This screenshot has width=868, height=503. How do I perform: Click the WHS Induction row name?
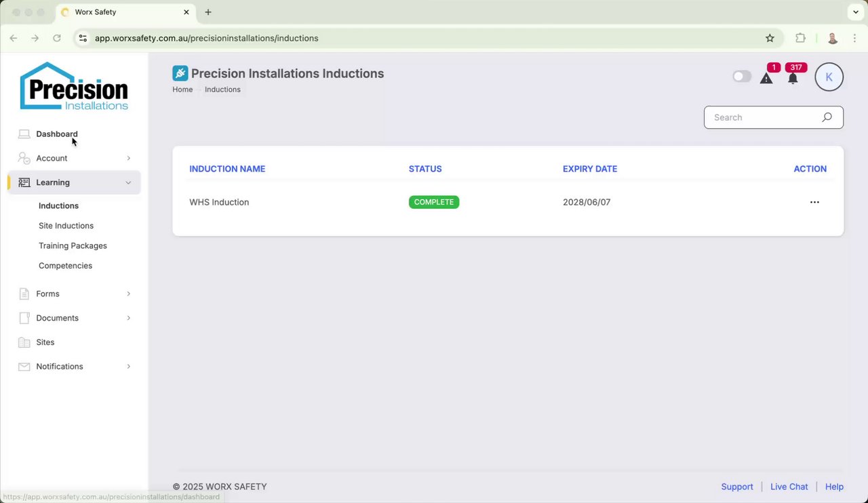[x=219, y=202]
